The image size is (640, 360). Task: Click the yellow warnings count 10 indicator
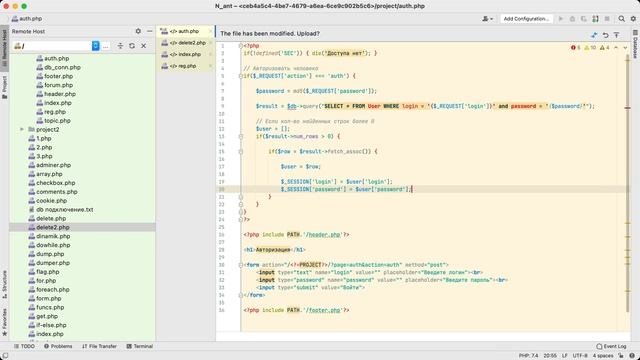(x=590, y=48)
